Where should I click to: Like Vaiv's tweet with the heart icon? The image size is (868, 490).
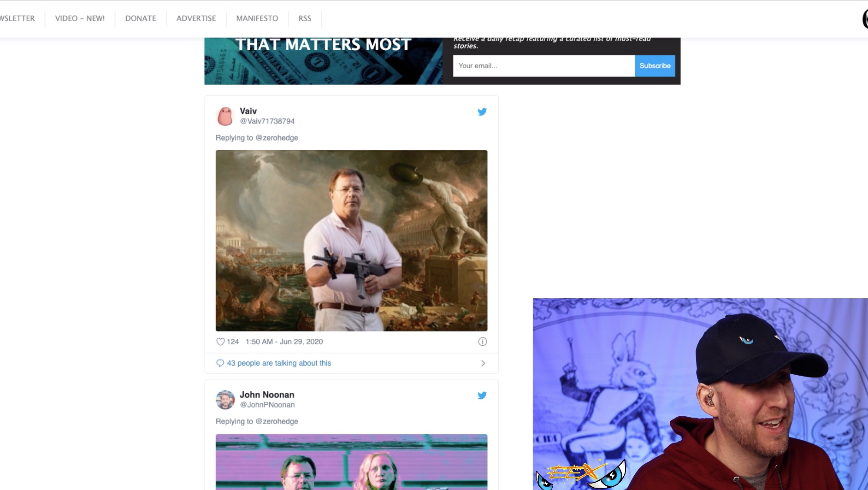[x=220, y=342]
